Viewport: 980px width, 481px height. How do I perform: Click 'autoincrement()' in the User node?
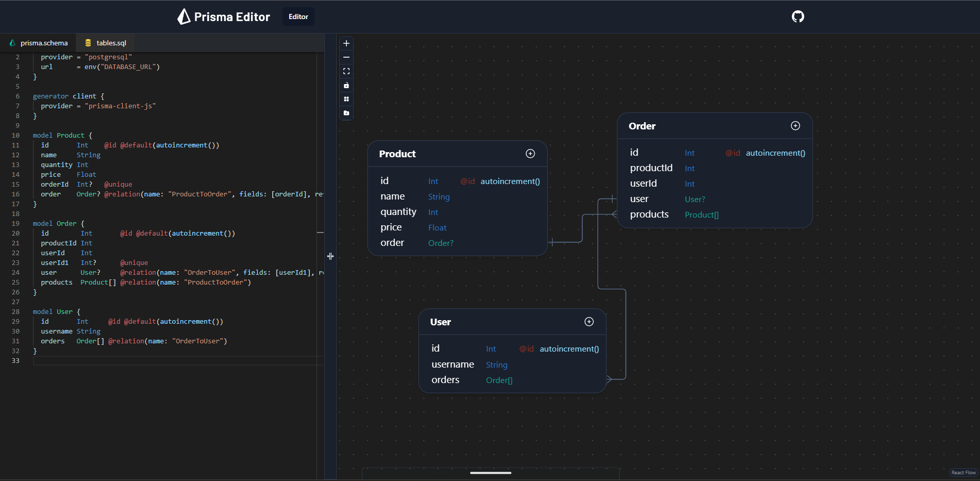(x=569, y=349)
